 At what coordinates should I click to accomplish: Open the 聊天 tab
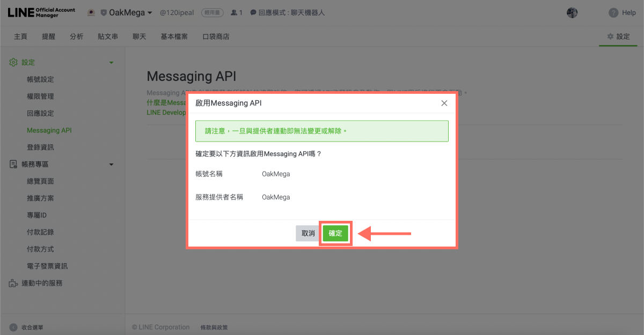click(140, 36)
